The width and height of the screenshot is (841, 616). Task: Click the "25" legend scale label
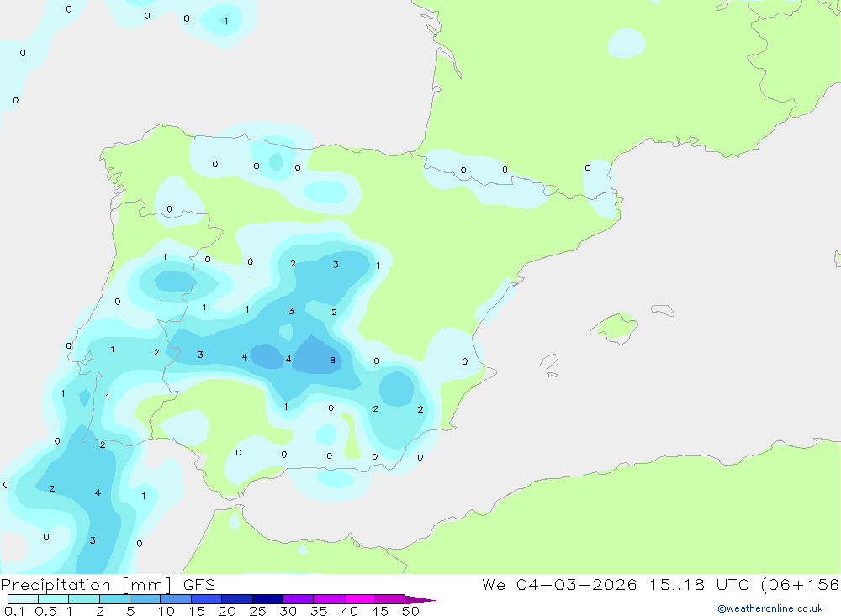click(x=257, y=611)
